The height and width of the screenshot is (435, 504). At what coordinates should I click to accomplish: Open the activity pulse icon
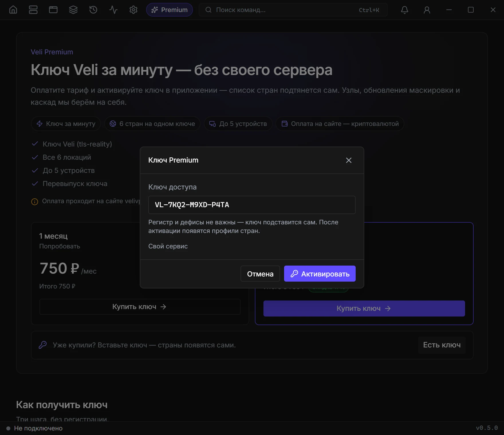[113, 10]
